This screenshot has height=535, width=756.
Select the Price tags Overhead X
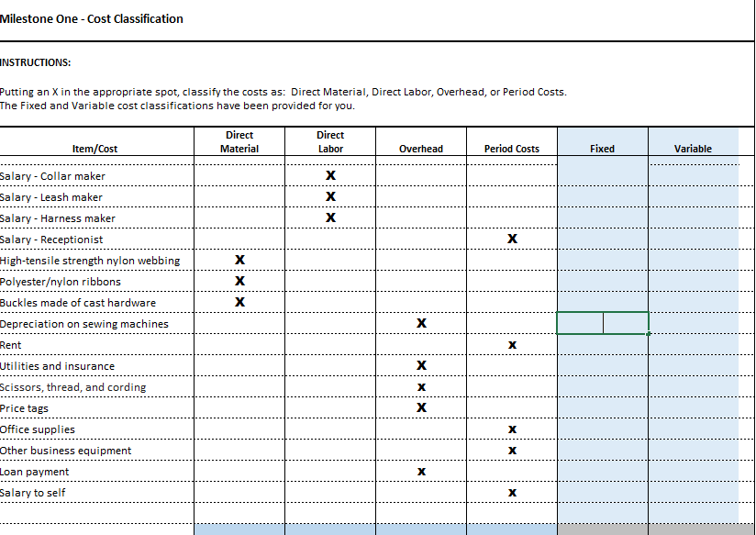421,407
